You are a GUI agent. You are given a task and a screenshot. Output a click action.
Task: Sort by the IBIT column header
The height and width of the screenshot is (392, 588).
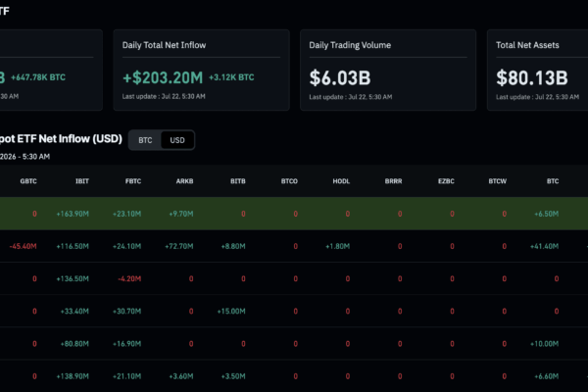pyautogui.click(x=82, y=181)
